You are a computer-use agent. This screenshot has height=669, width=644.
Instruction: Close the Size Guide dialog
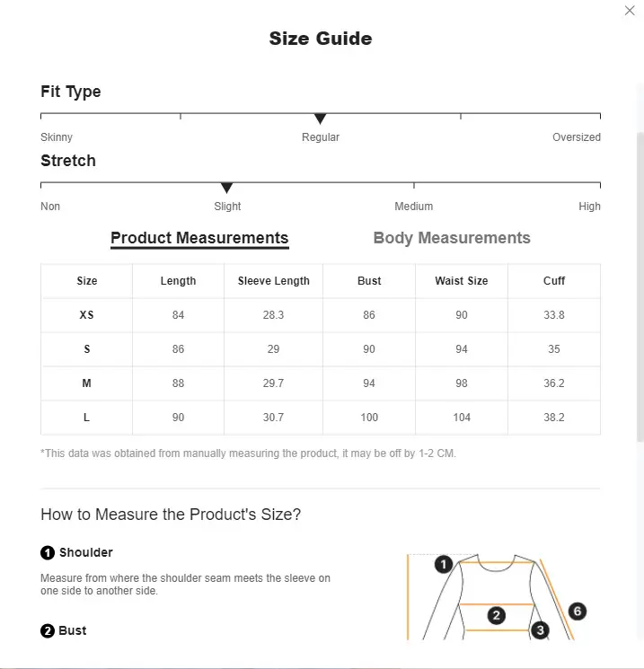630,10
